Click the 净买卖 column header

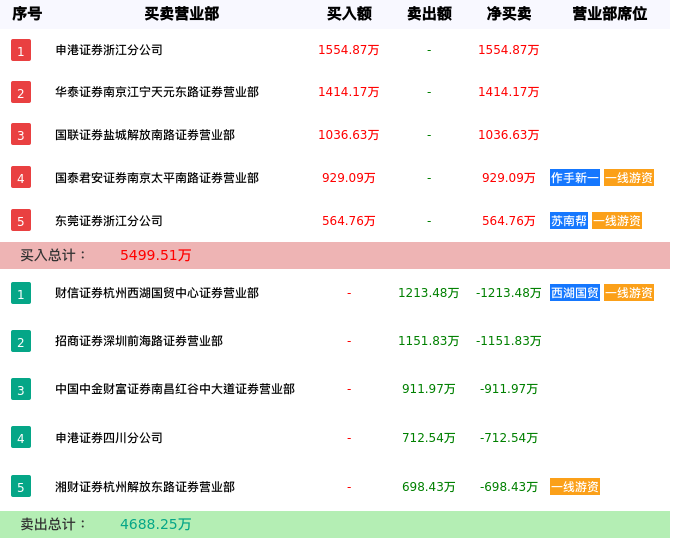(x=509, y=14)
